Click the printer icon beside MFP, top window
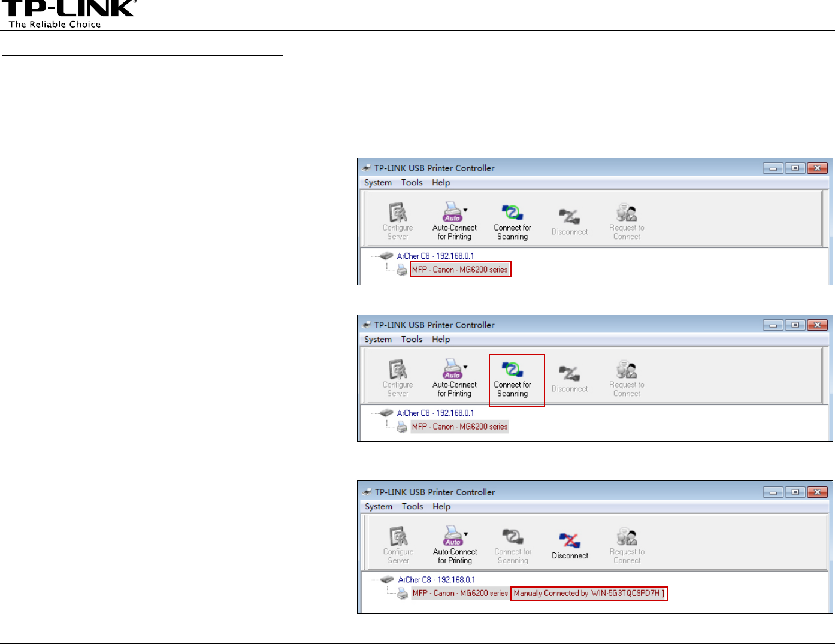This screenshot has width=835, height=644. point(402,270)
